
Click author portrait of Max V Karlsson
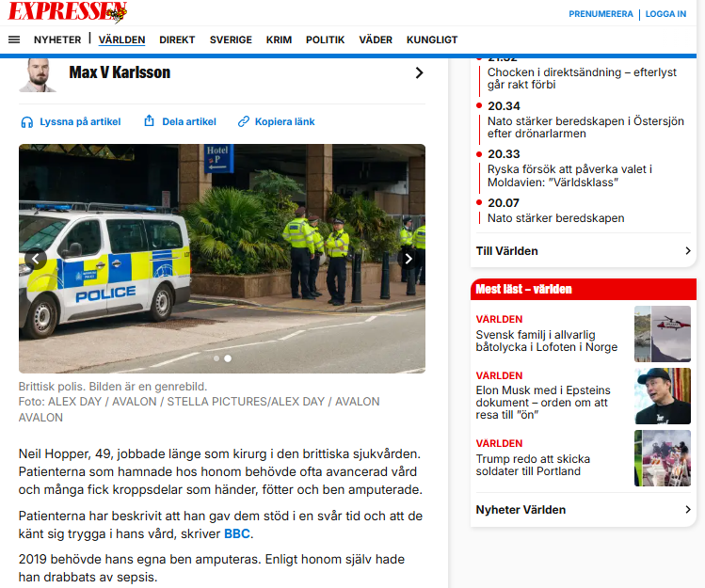tap(38, 75)
